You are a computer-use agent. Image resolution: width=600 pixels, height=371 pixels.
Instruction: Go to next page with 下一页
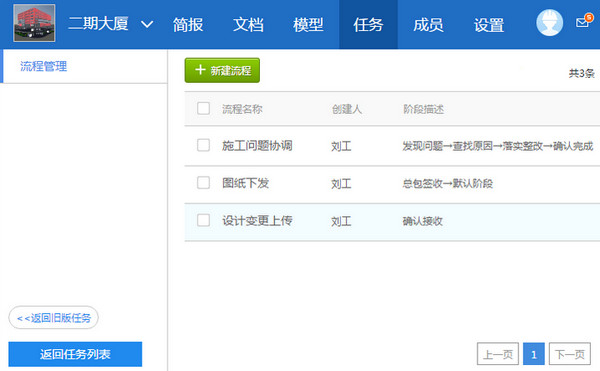(x=570, y=354)
